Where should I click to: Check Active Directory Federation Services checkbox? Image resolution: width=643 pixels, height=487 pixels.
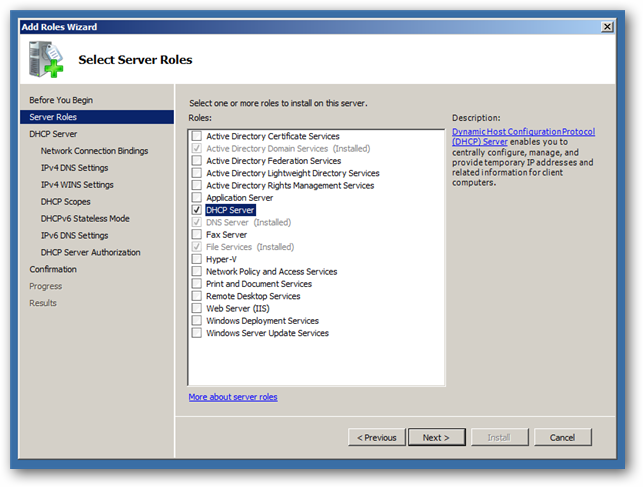tap(197, 160)
